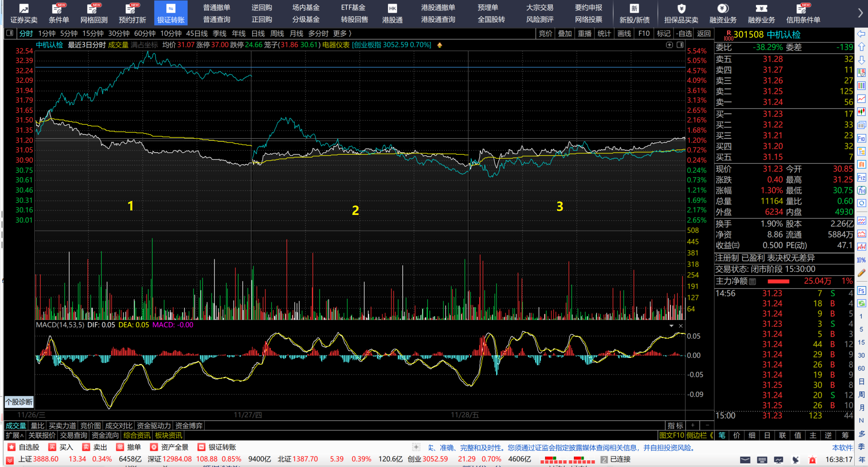The width and height of the screenshot is (868, 467).
Task: Remove an indicator pane with the − button
Action: point(708,425)
